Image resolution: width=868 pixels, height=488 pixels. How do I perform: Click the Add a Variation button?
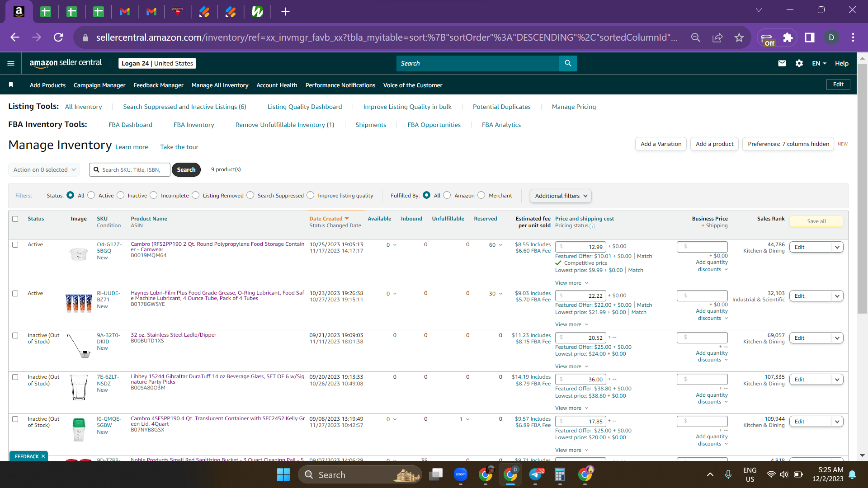click(661, 144)
